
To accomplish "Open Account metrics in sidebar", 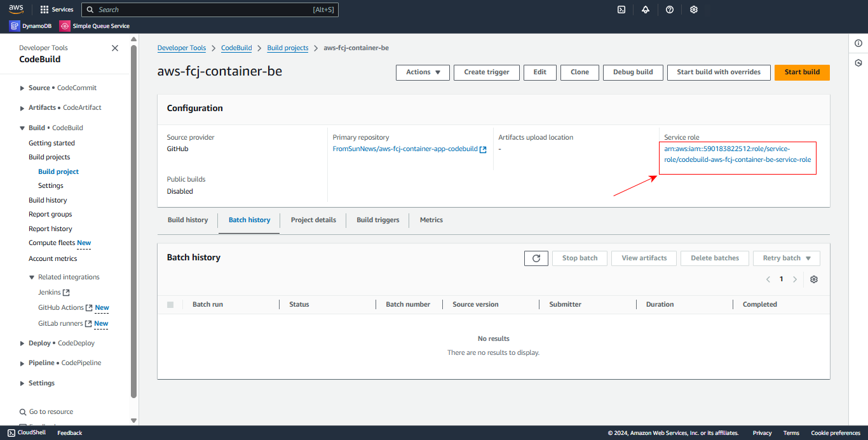I will 53,259.
